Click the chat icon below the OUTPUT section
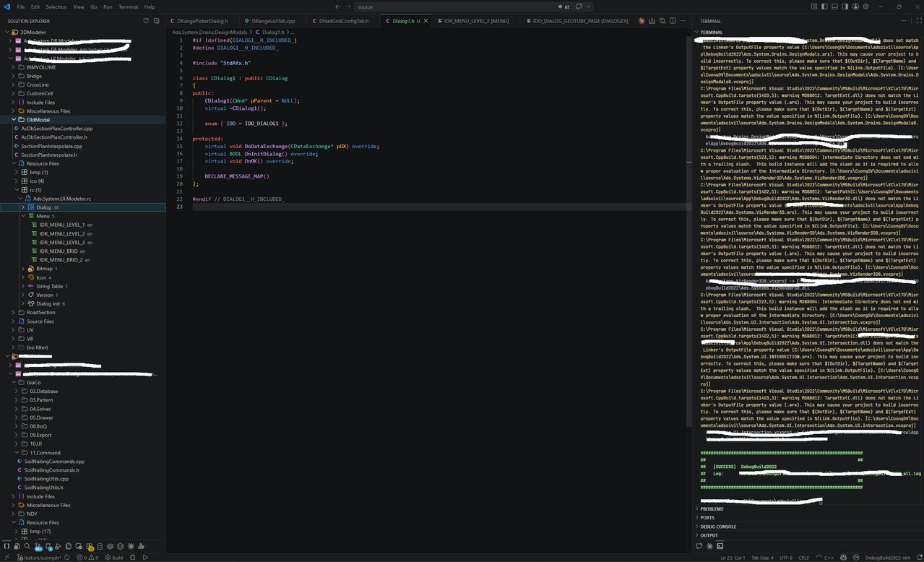The image size is (924, 562). click(699, 546)
